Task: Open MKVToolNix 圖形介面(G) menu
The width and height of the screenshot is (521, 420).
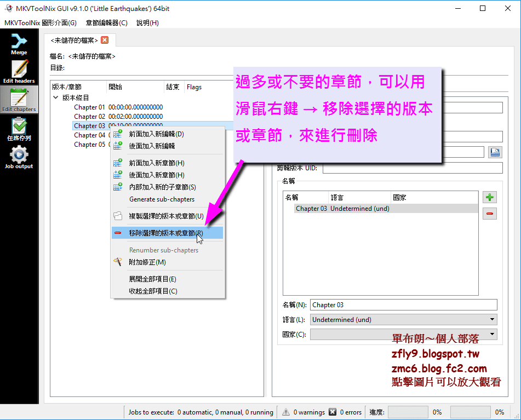Action: click(41, 23)
